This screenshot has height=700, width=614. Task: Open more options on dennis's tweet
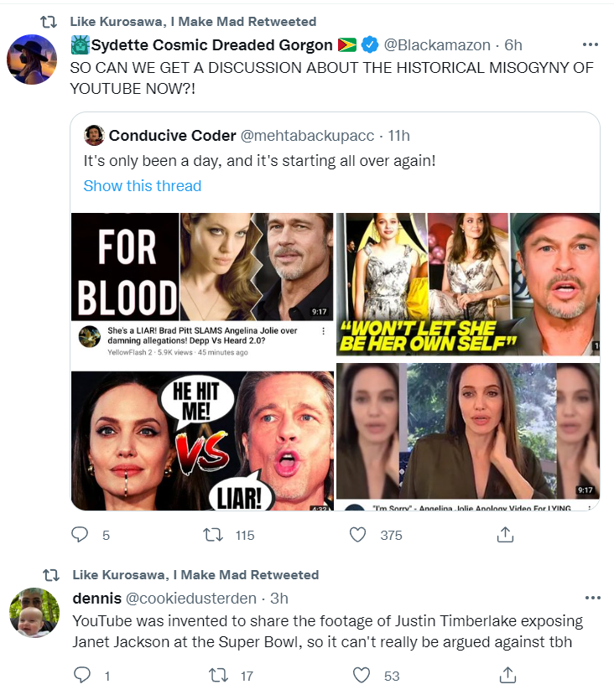592,598
